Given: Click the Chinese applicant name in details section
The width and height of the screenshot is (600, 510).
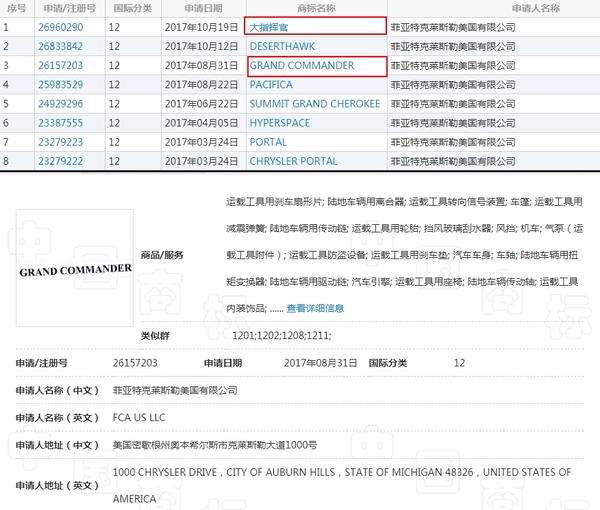Looking at the screenshot, I should tap(175, 391).
